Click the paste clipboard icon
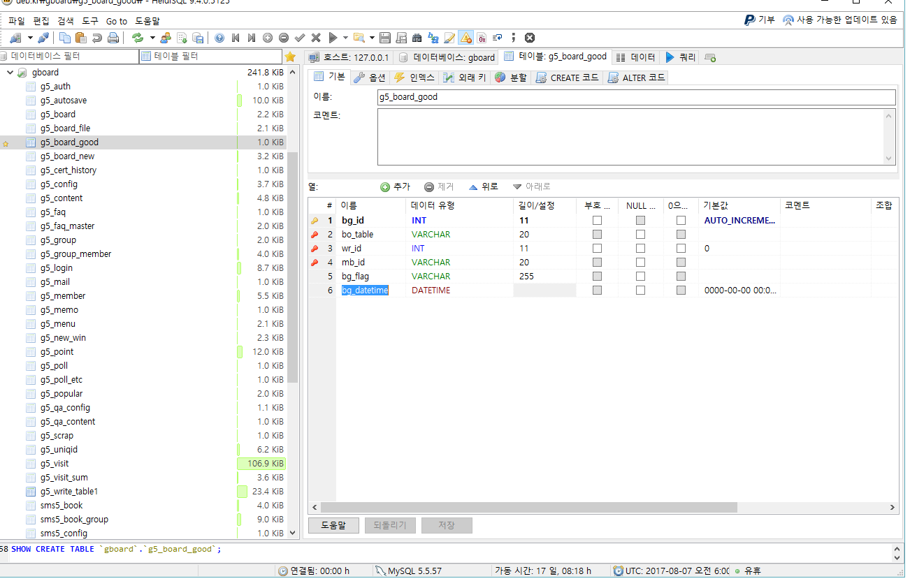 pyautogui.click(x=80, y=38)
